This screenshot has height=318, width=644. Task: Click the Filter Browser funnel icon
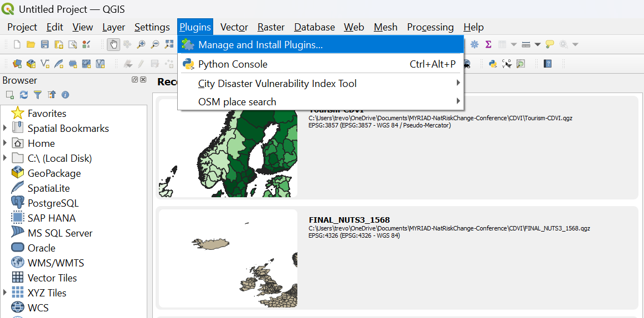click(x=37, y=95)
